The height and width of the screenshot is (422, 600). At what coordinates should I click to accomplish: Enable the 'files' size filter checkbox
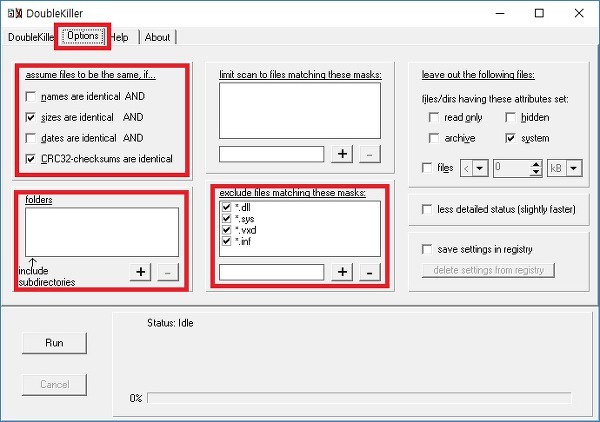[427, 168]
